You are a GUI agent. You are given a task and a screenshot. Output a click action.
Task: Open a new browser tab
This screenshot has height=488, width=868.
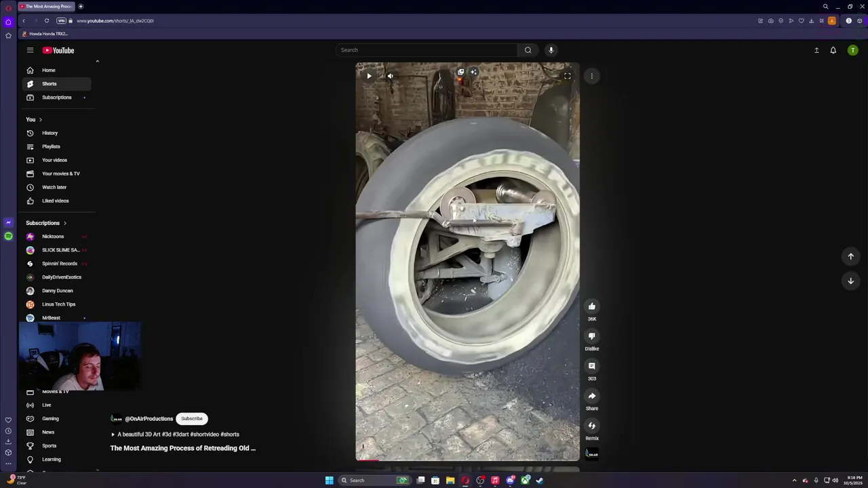[x=80, y=6]
